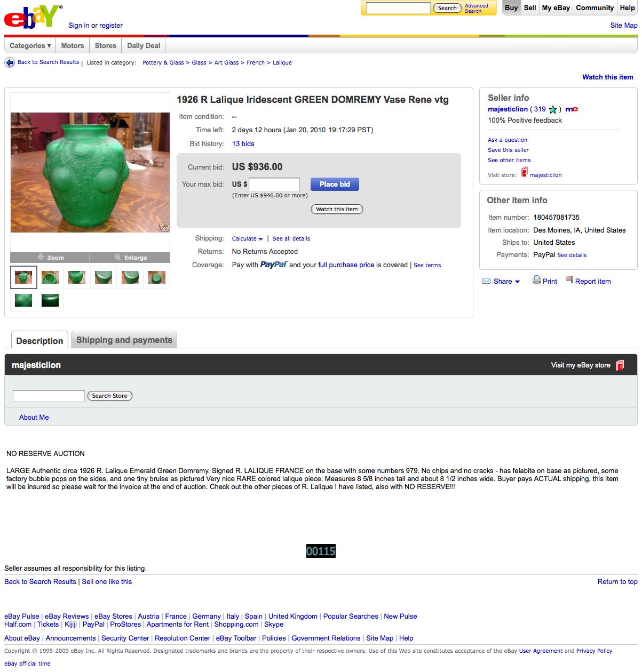Click the Zoom button under the photo

tap(50, 258)
